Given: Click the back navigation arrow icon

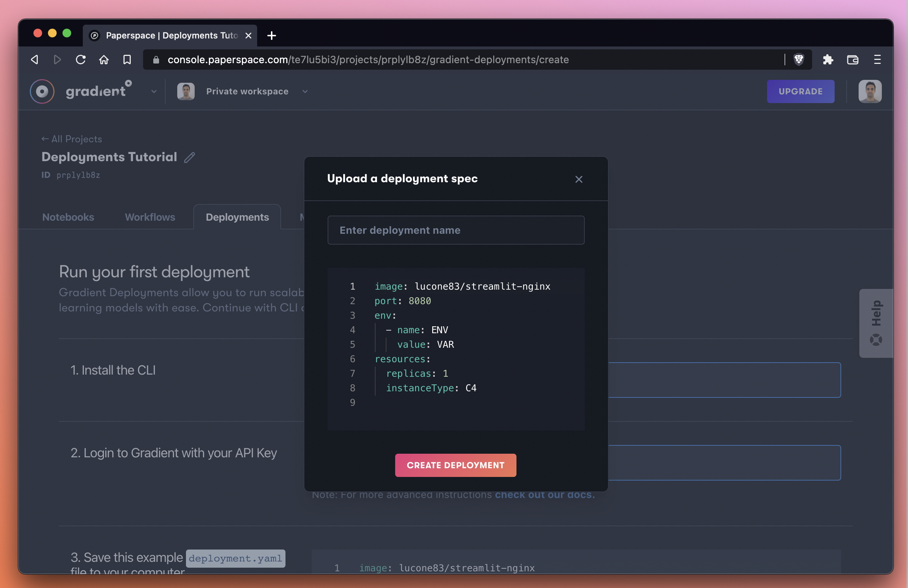Looking at the screenshot, I should [x=34, y=59].
